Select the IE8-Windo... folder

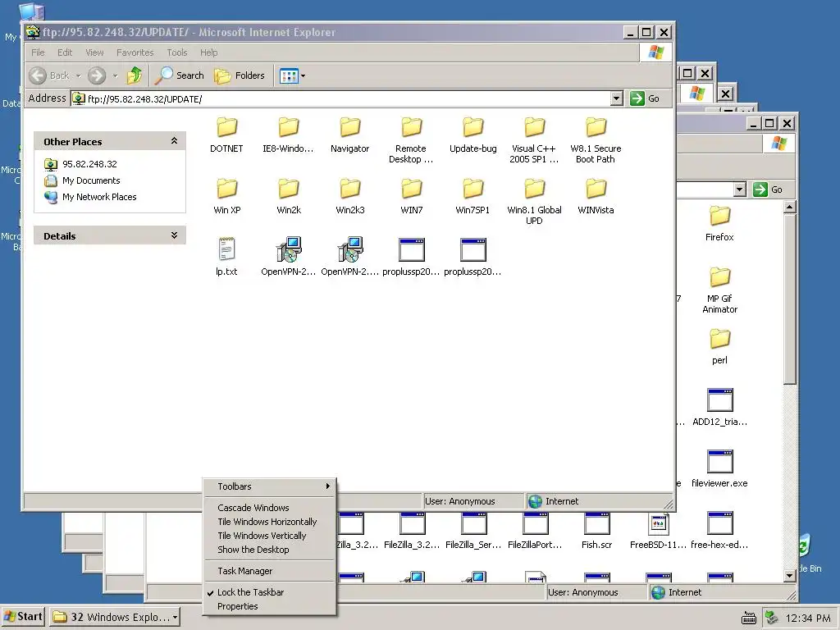click(x=288, y=135)
